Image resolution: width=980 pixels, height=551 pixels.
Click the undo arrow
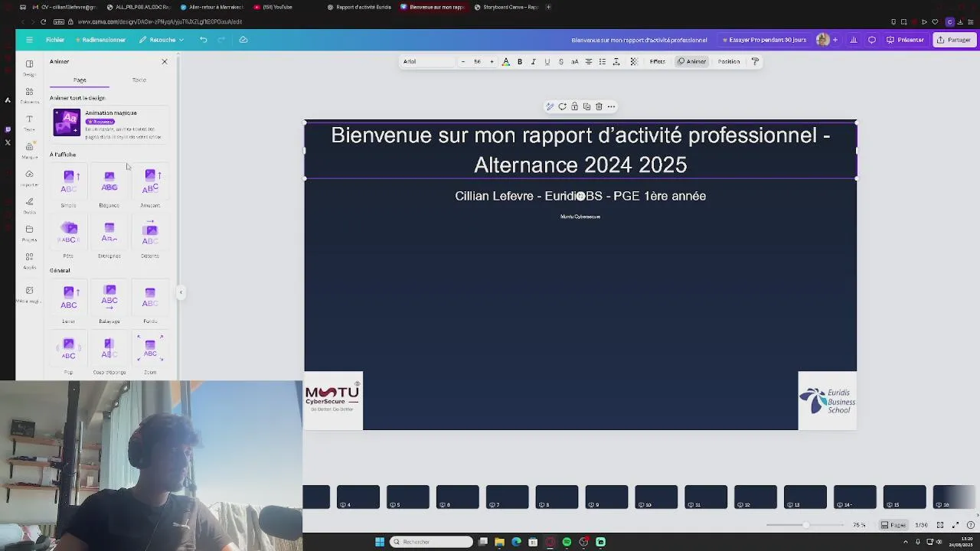(204, 40)
